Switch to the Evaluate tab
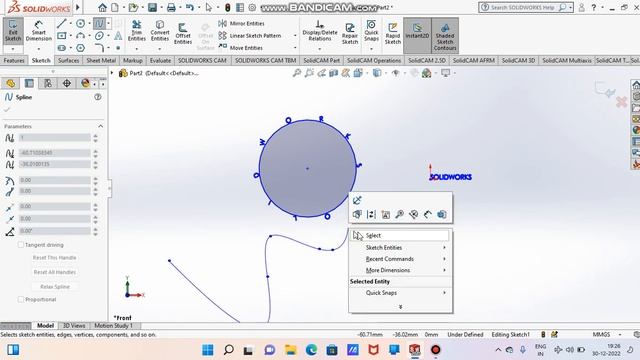640x360 pixels. (160, 60)
